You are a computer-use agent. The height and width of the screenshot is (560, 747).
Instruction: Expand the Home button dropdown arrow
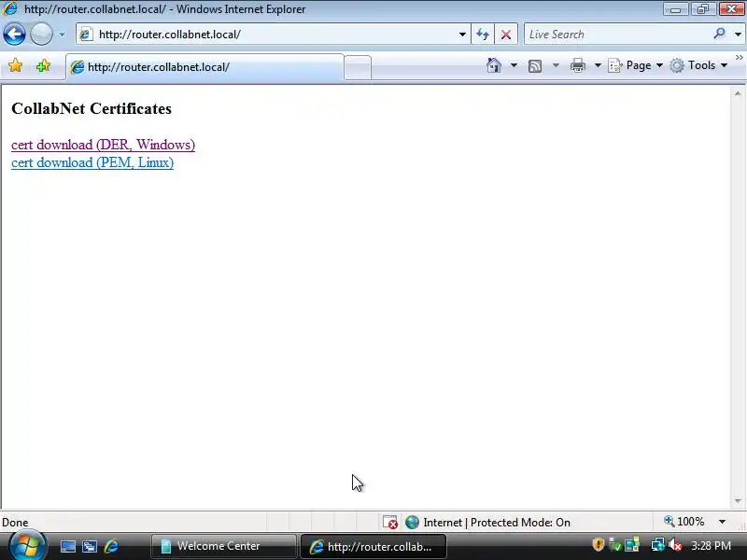tap(514, 65)
